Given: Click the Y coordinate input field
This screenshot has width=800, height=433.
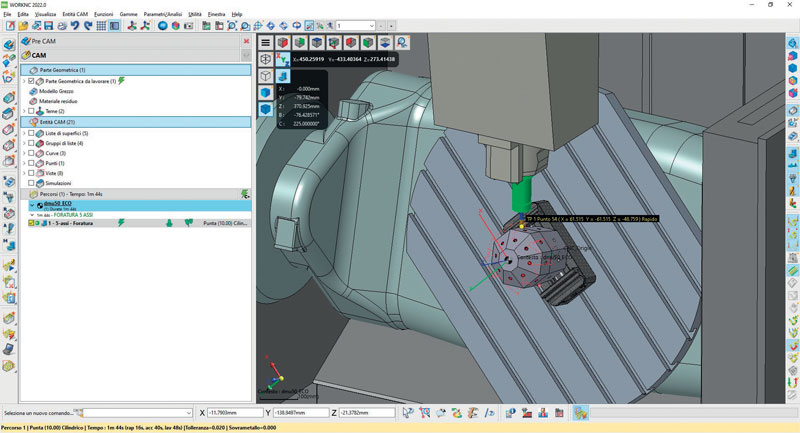Looking at the screenshot, I should click(x=301, y=413).
